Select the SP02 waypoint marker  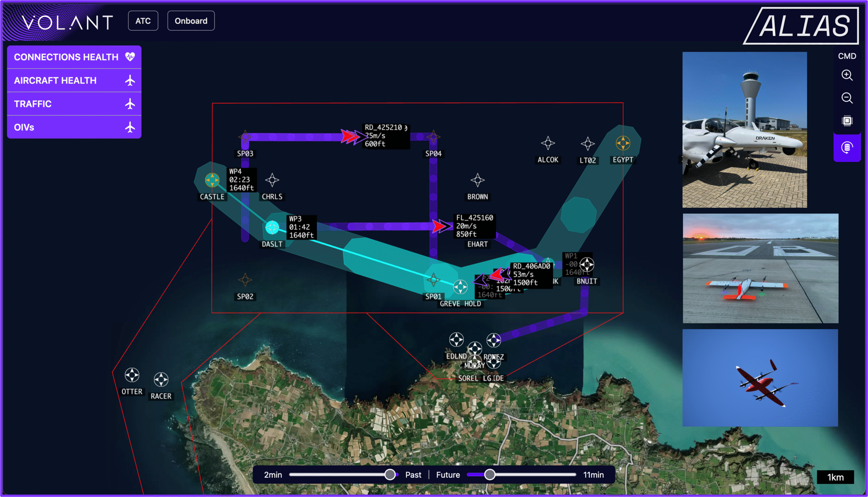pyautogui.click(x=245, y=280)
